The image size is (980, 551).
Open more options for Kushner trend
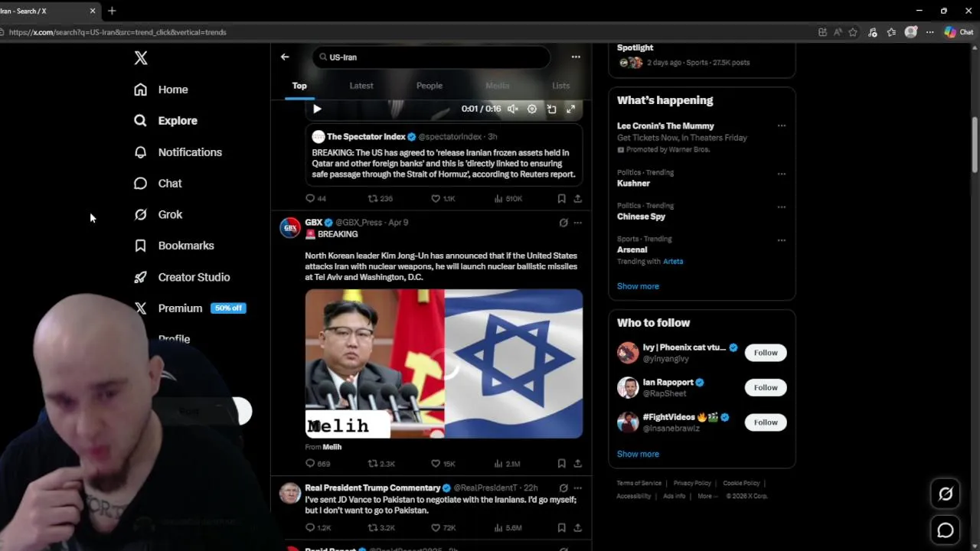pos(781,173)
